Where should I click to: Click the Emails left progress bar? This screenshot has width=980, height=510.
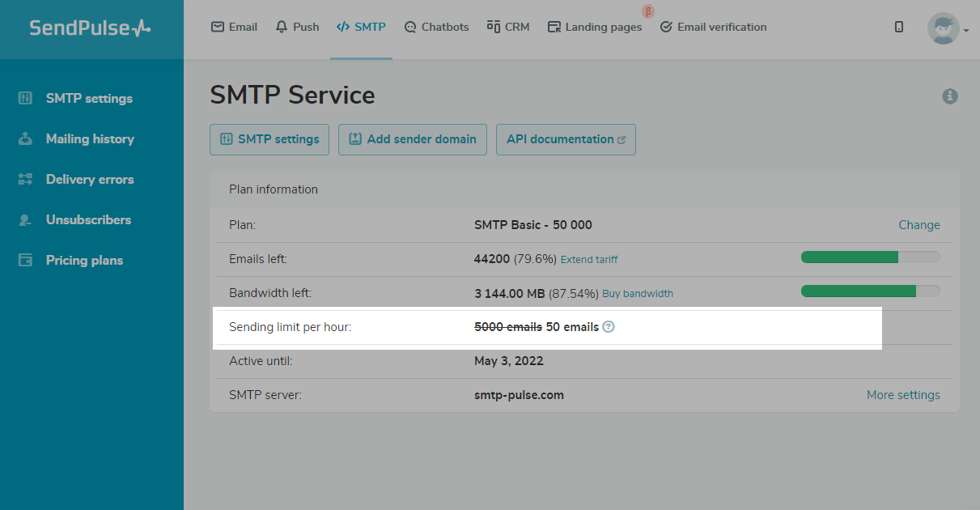[870, 257]
